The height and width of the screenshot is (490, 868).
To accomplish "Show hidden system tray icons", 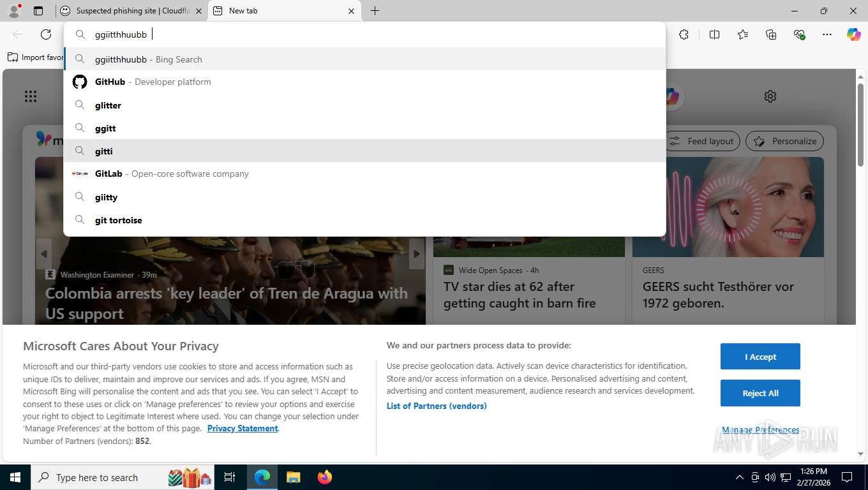I will tap(740, 477).
